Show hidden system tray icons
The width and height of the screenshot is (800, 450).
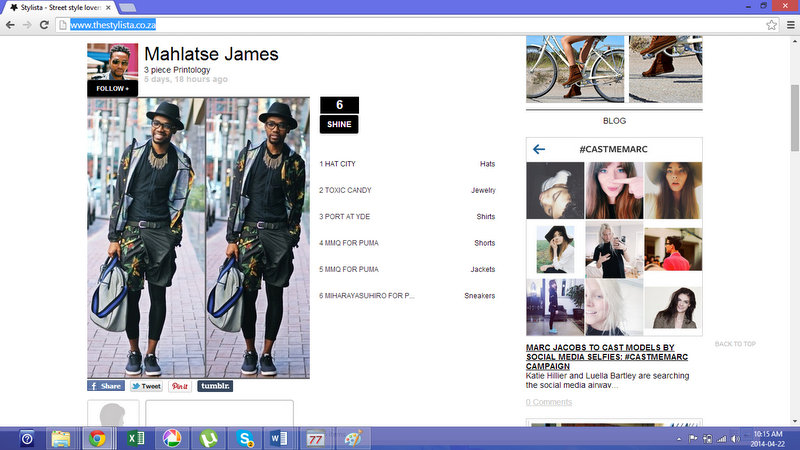click(x=679, y=438)
